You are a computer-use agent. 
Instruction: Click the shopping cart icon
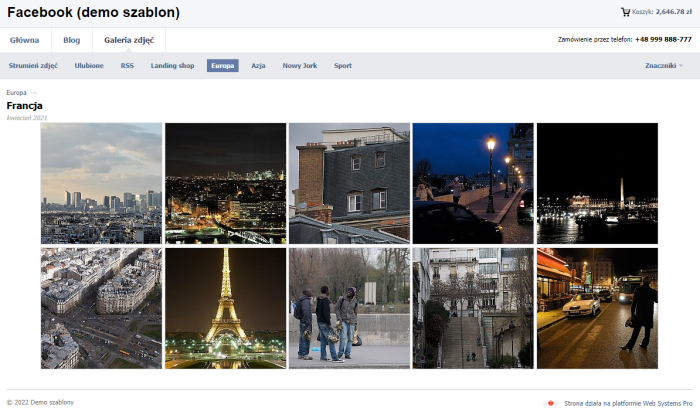[625, 12]
